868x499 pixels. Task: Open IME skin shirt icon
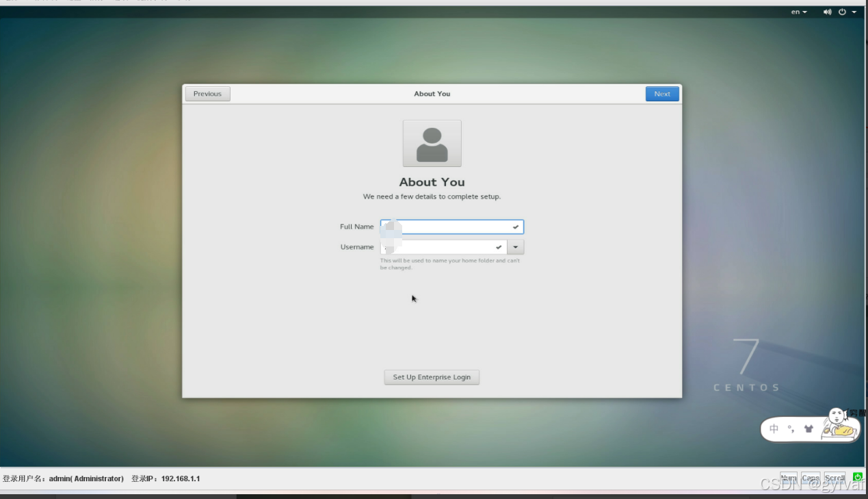pos(809,429)
